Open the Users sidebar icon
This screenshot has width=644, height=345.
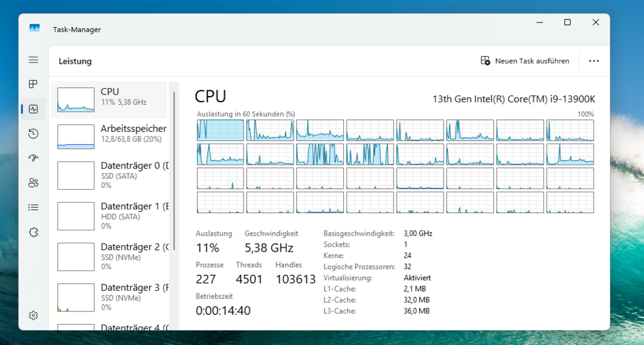point(33,183)
